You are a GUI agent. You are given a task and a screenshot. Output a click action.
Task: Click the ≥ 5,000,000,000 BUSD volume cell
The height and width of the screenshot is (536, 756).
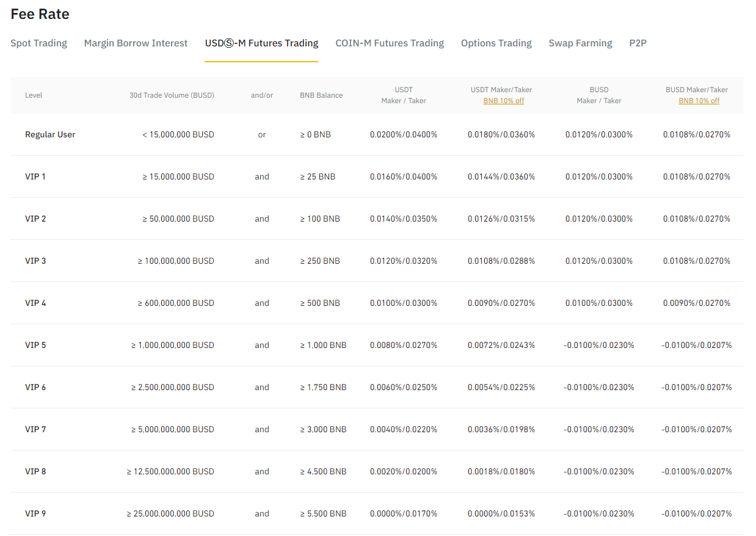tap(173, 429)
